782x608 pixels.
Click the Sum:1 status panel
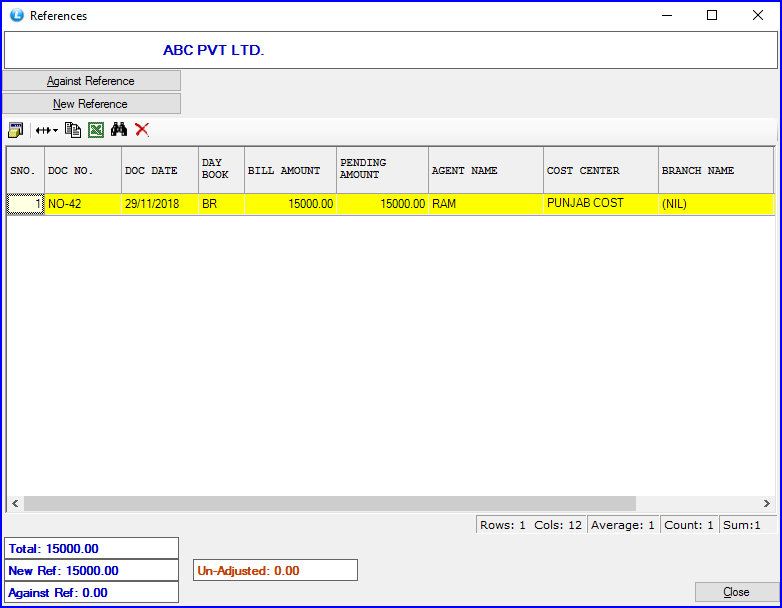[747, 525]
